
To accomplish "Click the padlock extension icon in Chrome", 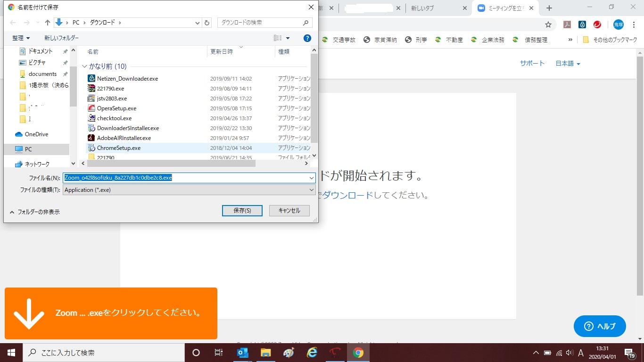I will [583, 25].
